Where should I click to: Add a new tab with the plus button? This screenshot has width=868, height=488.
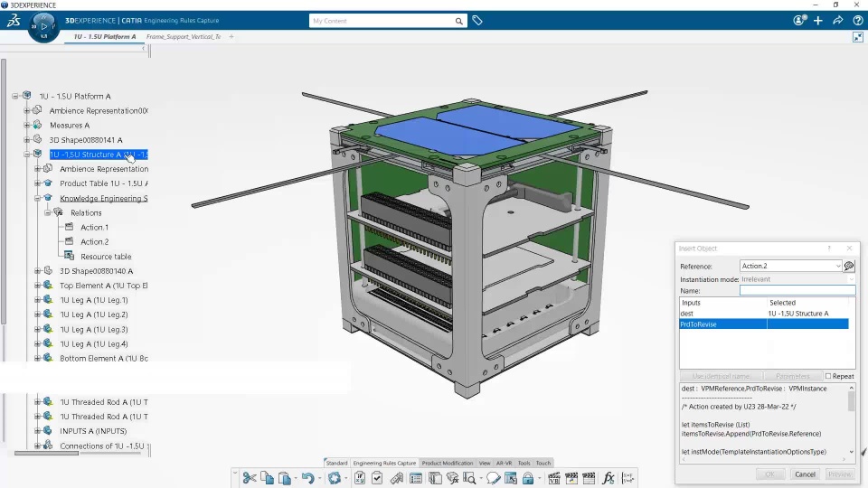(231, 36)
